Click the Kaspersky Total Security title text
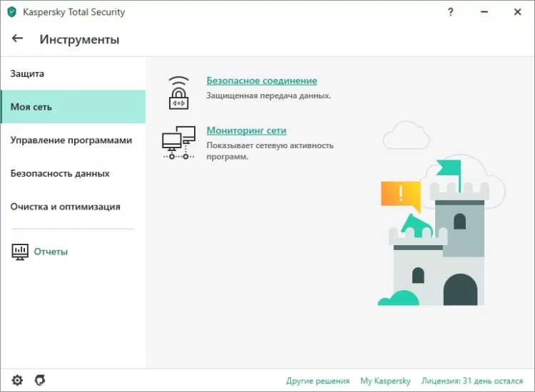This screenshot has height=392, width=535. click(74, 12)
